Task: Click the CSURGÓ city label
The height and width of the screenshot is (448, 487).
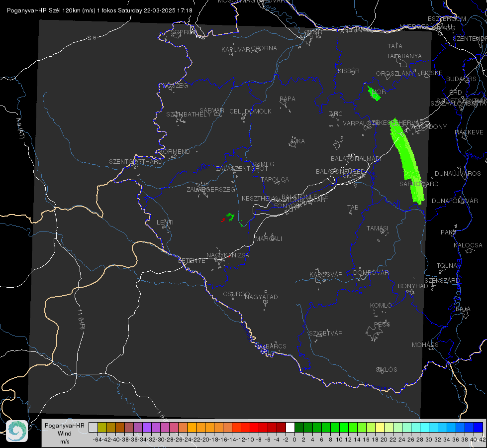Action: [236, 294]
